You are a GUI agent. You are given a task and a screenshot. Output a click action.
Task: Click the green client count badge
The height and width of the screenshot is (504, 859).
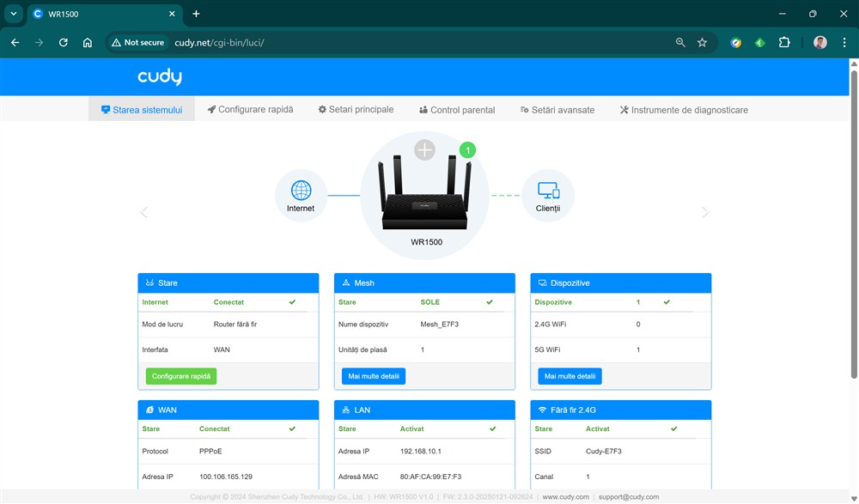coord(467,150)
